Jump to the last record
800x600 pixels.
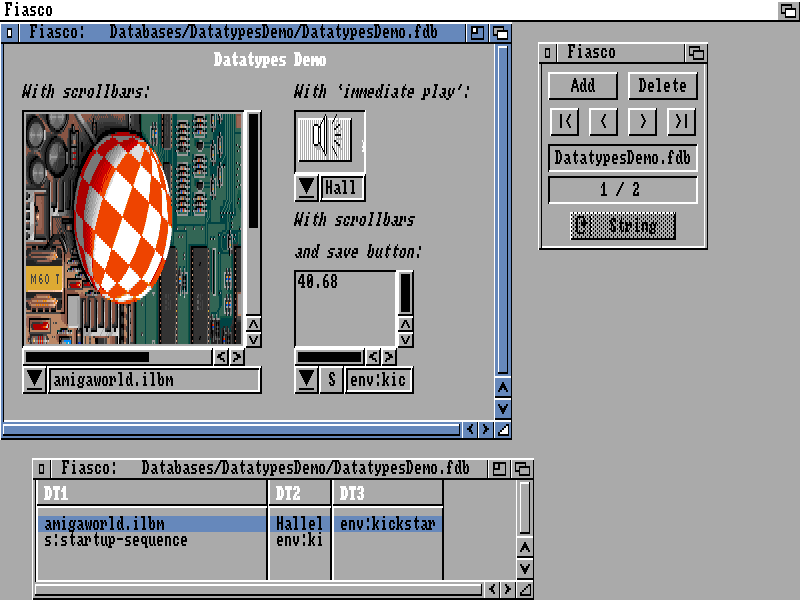click(681, 122)
